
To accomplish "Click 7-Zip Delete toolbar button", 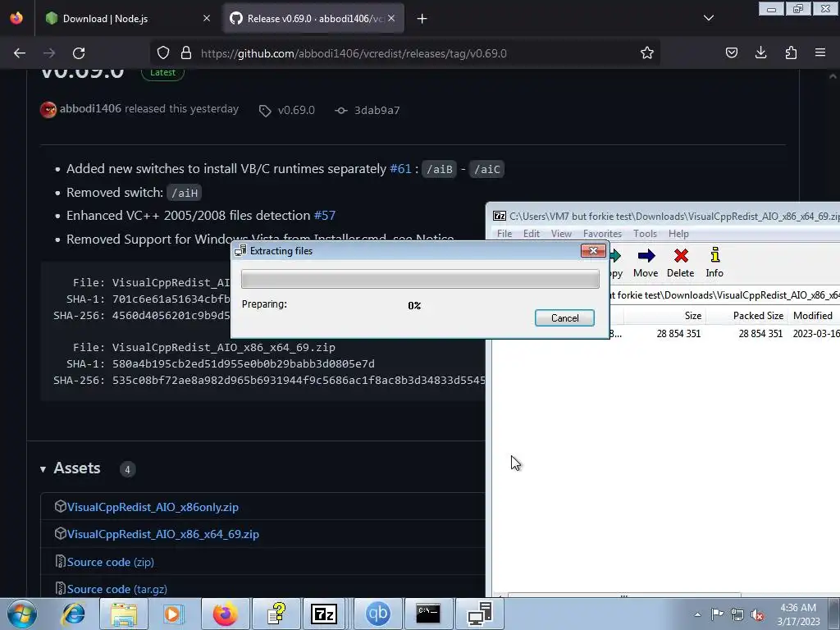I will click(x=680, y=263).
